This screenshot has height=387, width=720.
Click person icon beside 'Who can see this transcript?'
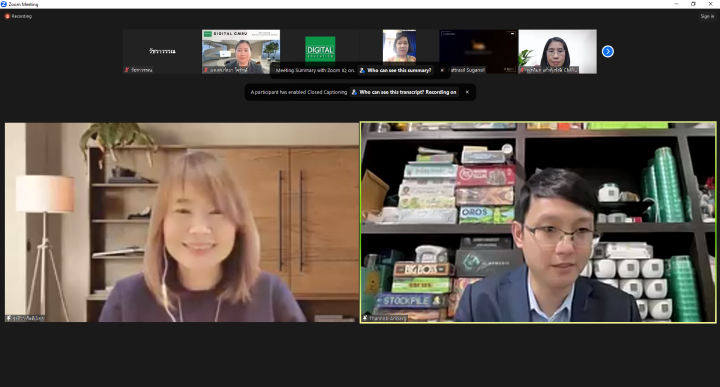354,92
